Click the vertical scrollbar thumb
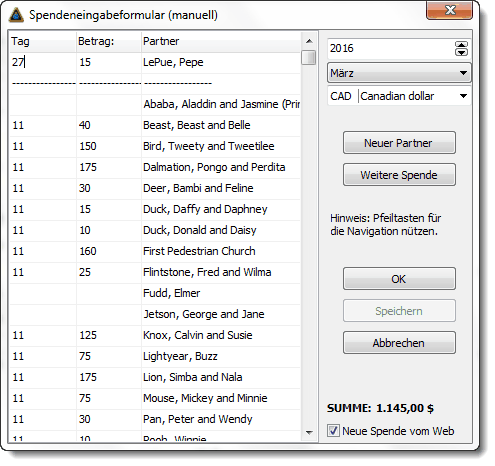The height and width of the screenshot is (466, 495). (x=309, y=57)
